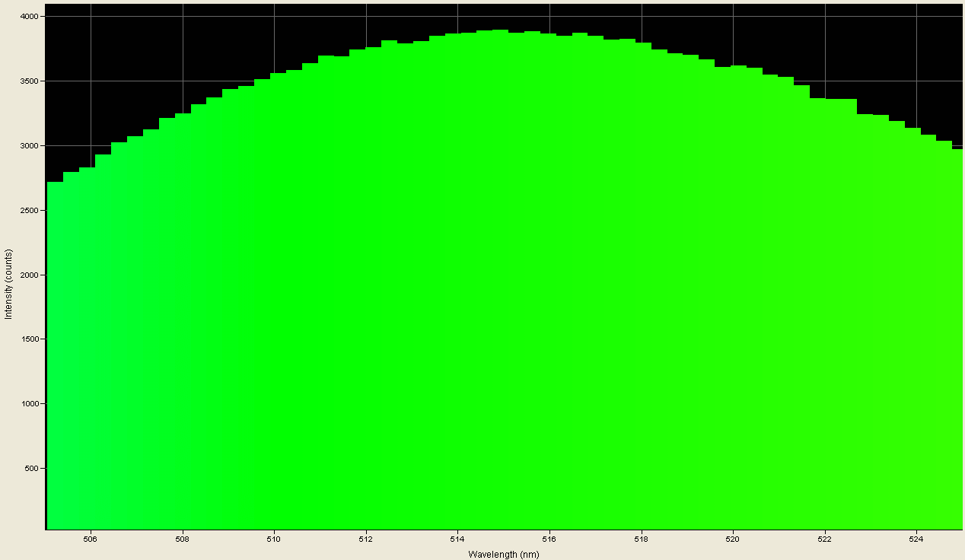The height and width of the screenshot is (560, 965).
Task: Click the 2000 intensity tick label
Action: coord(29,275)
